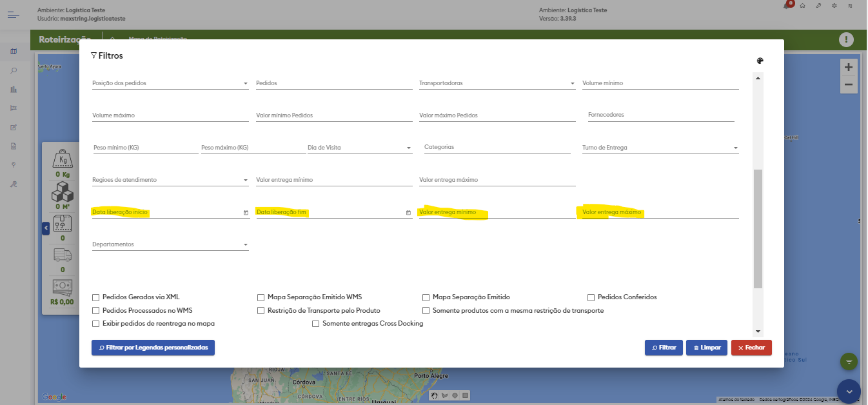Viewport: 868px width, 405px height.
Task: Expand the Posição dos pedidos dropdown
Action: point(246,84)
